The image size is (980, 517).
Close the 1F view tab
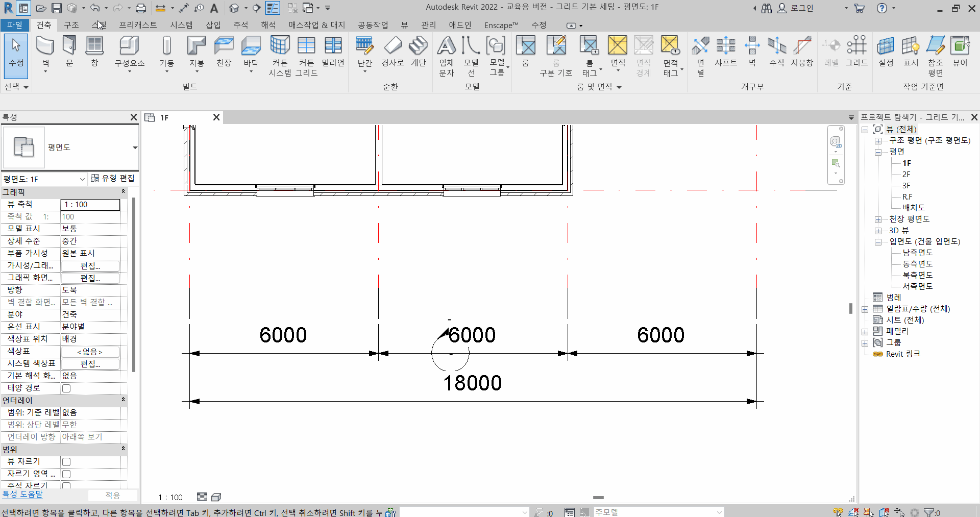(216, 117)
